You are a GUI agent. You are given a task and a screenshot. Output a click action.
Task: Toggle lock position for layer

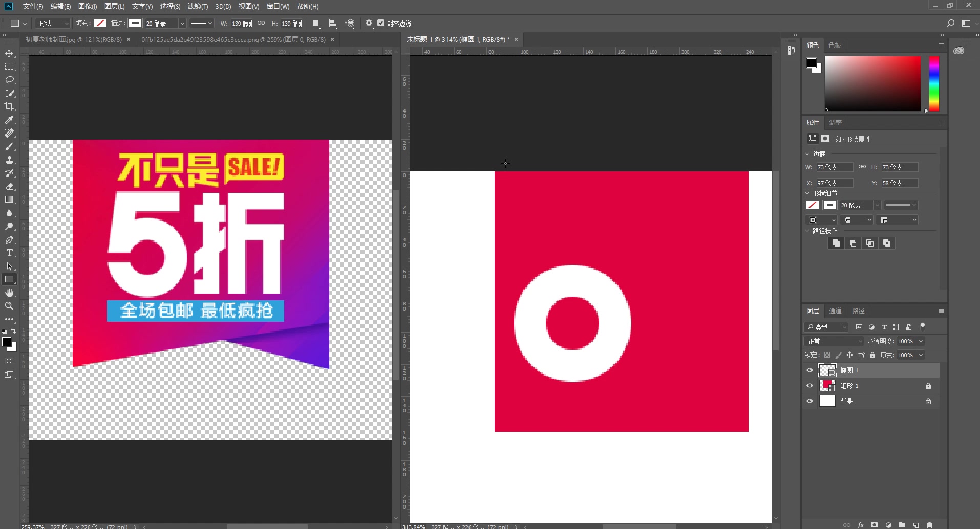point(849,355)
